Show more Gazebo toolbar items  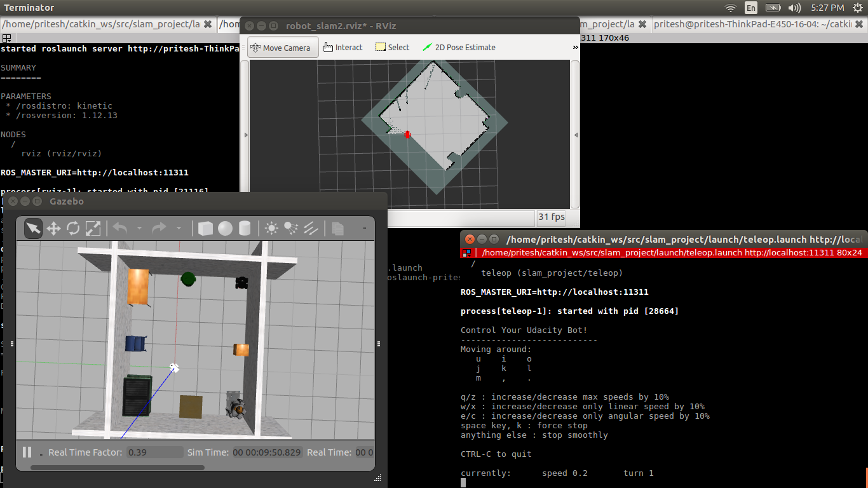click(x=364, y=228)
